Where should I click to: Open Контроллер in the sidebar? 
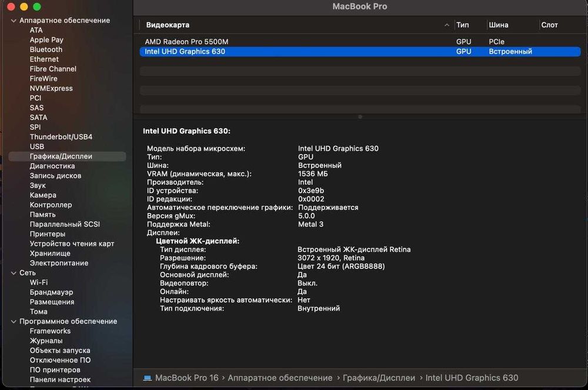click(x=51, y=205)
